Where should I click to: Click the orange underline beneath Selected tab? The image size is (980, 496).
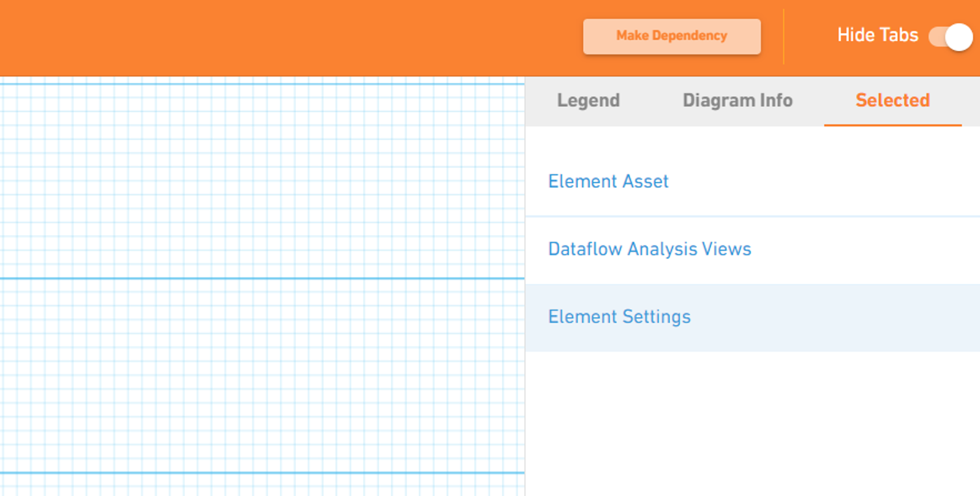[892, 125]
